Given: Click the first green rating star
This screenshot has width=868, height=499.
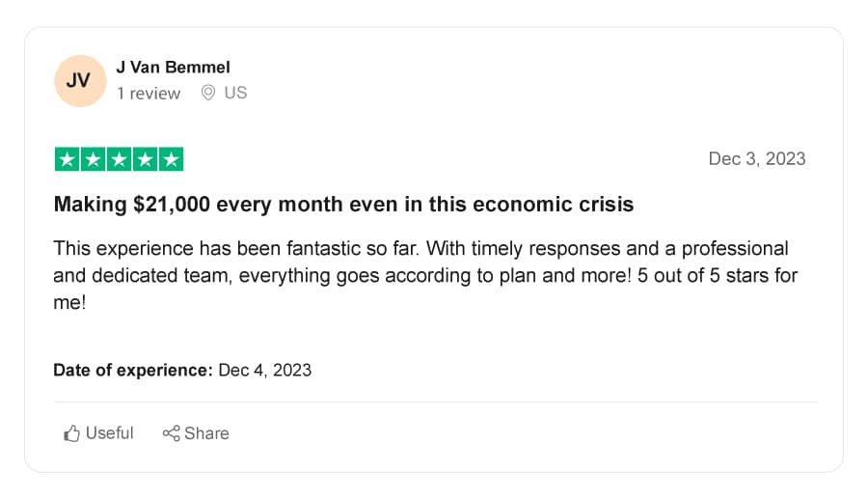Looking at the screenshot, I should [x=67, y=159].
